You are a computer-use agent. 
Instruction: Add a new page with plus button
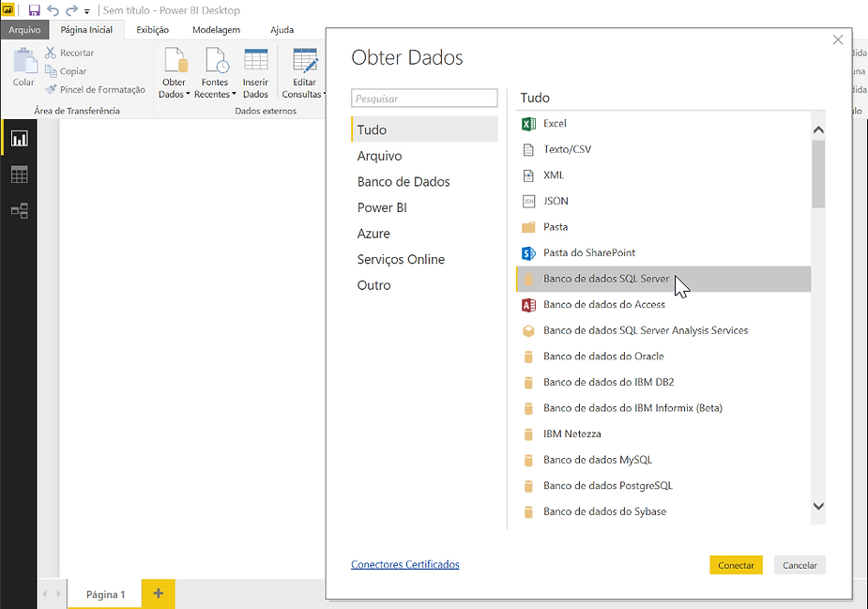159,593
